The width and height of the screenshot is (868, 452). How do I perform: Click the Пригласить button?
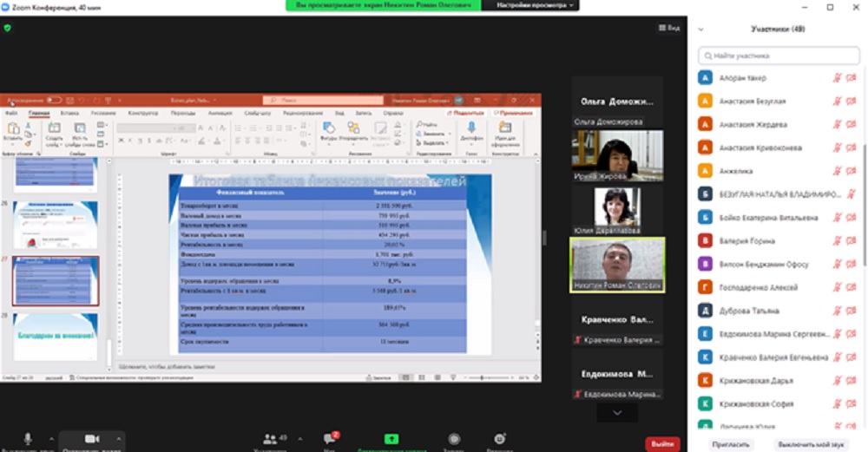tap(732, 444)
